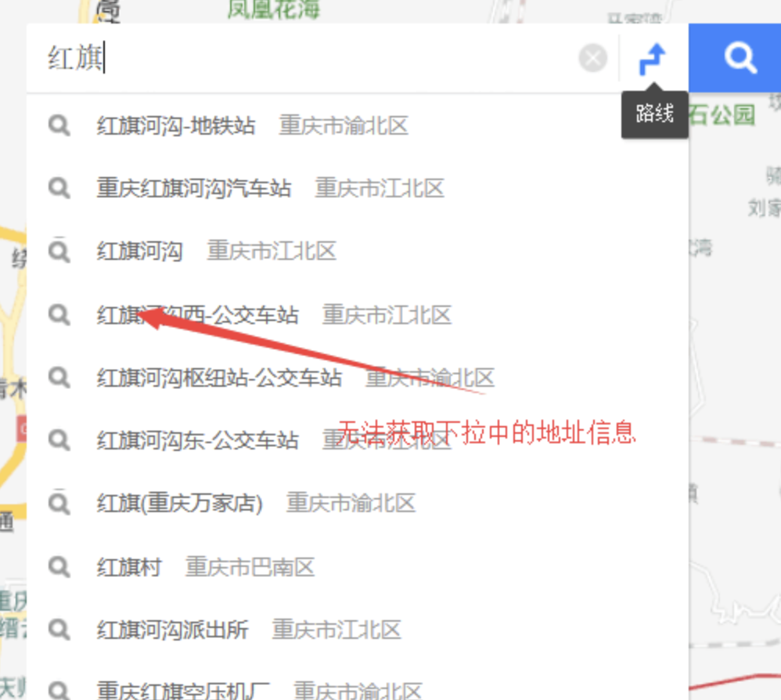Choose 重庆红旗河沟汽车站 from suggestions

click(194, 188)
